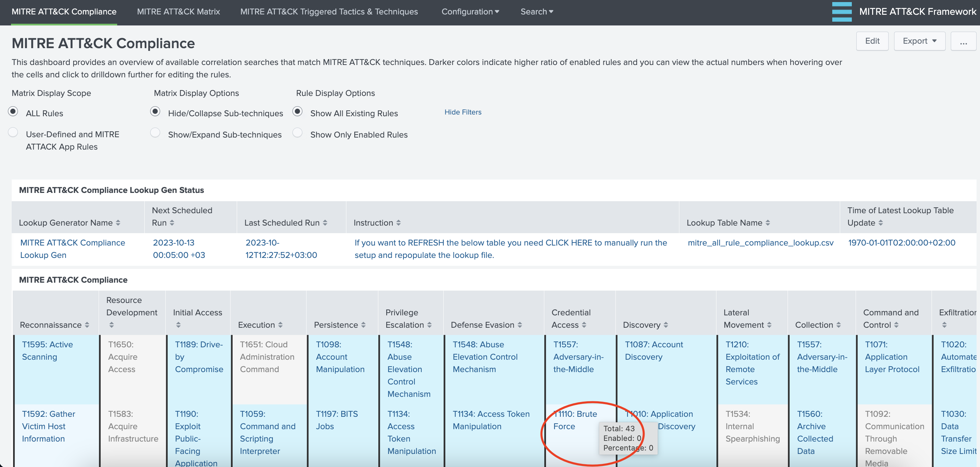The width and height of the screenshot is (980, 467).
Task: Choose Show Only Enabled Rules radio
Action: click(297, 132)
